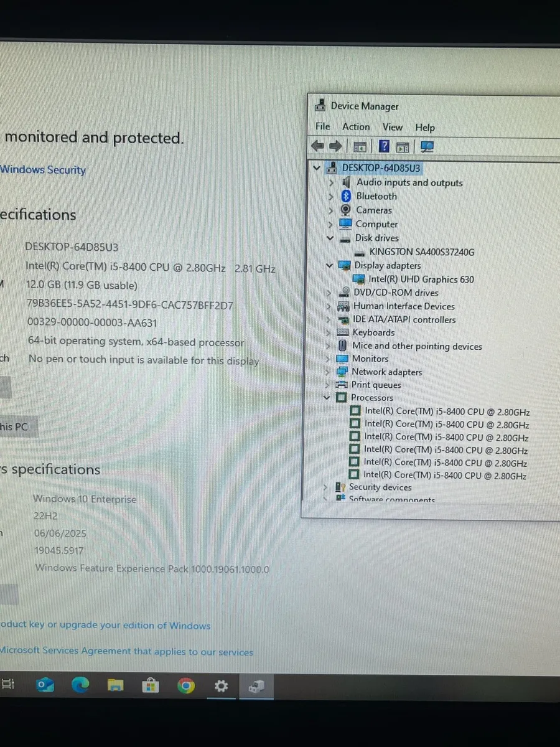Expand the Cameras node arrow
Viewport: 560px width, 747px height.
pyautogui.click(x=331, y=210)
